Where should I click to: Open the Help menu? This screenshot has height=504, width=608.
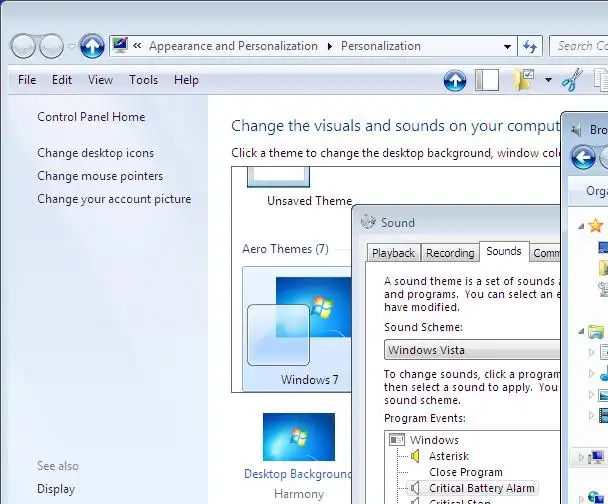tap(186, 80)
